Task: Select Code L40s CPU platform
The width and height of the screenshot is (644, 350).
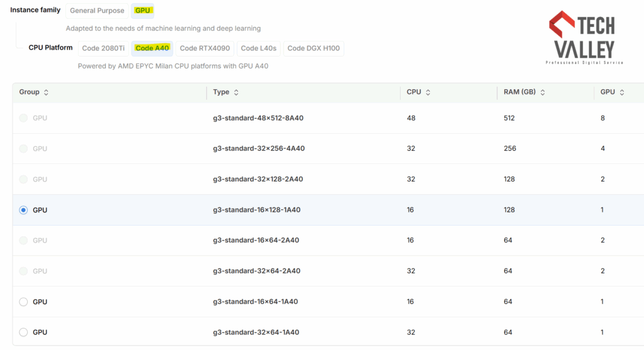Action: click(258, 48)
